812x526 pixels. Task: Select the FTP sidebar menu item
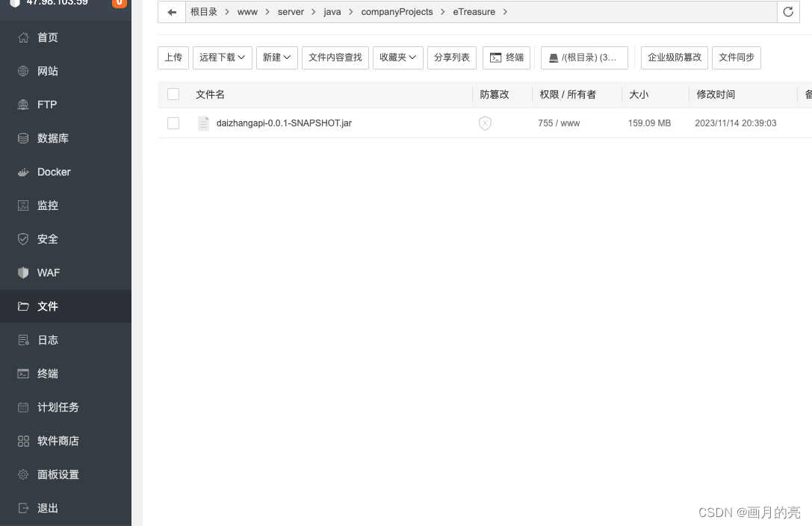(x=47, y=105)
